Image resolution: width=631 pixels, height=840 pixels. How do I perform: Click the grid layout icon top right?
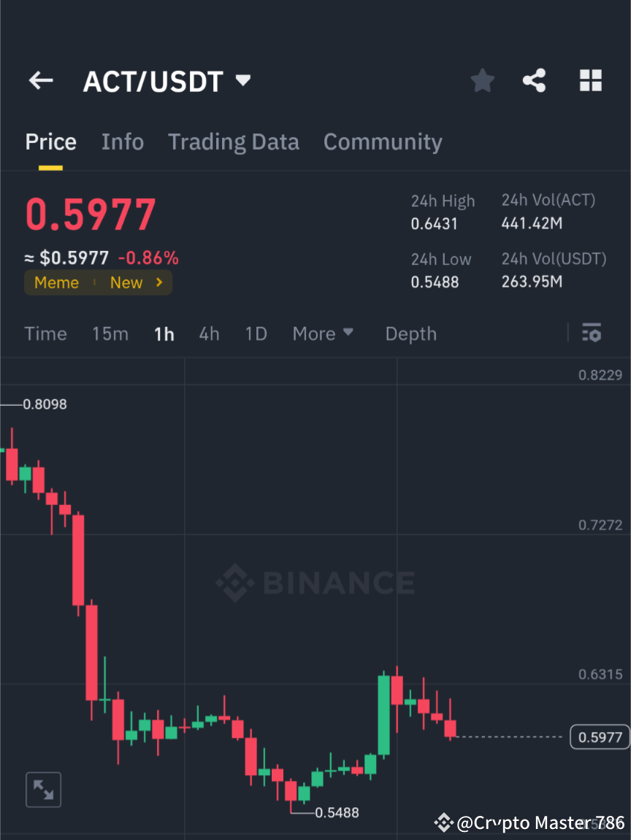click(590, 80)
